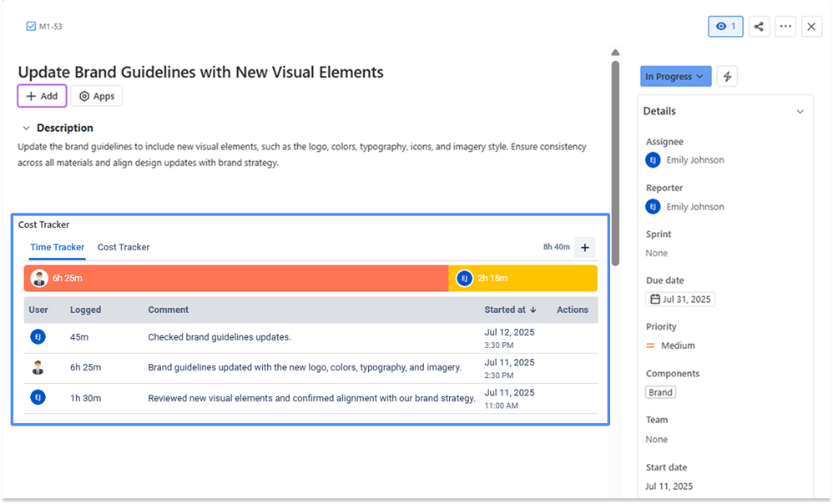Click the plus icon to log time
This screenshot has height=504, width=833.
click(585, 248)
